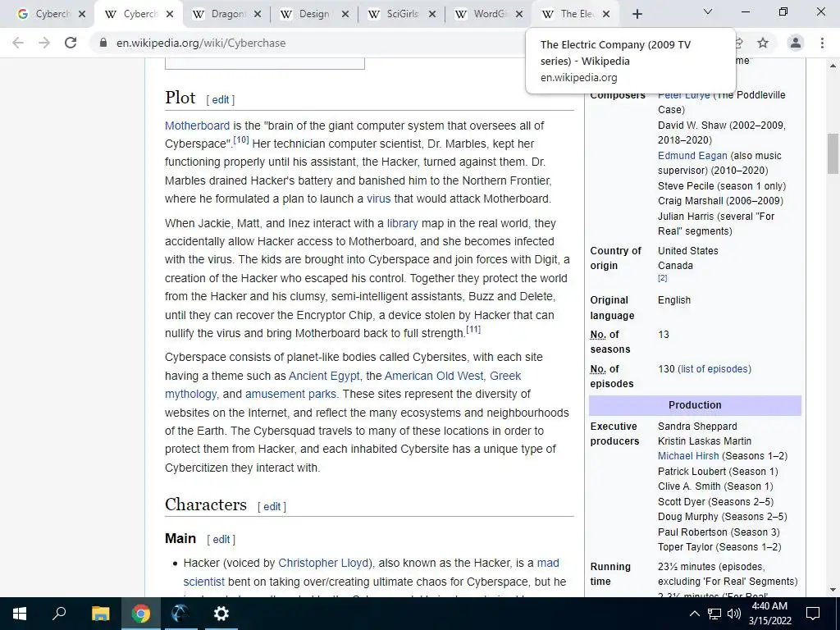Show hidden system tray icons
Screen dimensions: 840x630
pos(694,614)
